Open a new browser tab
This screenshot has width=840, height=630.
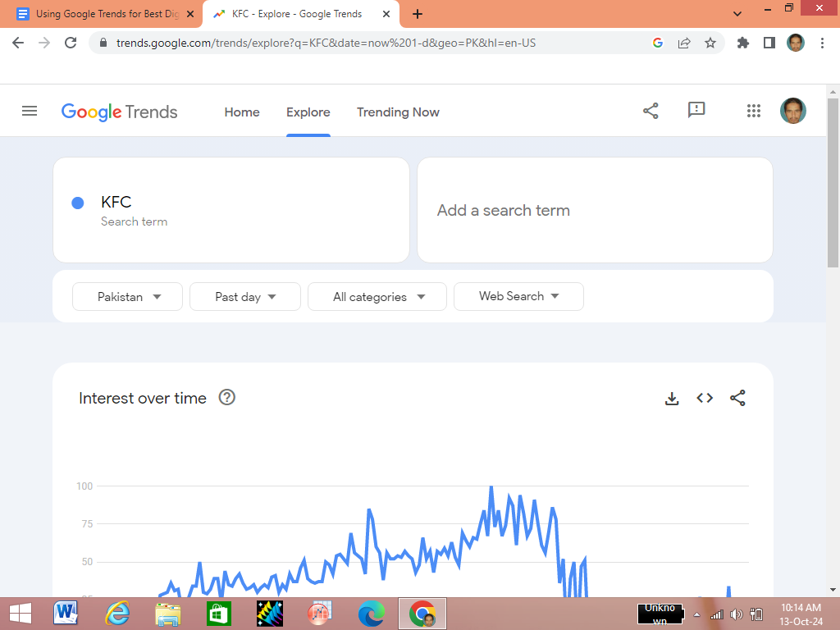tap(418, 14)
